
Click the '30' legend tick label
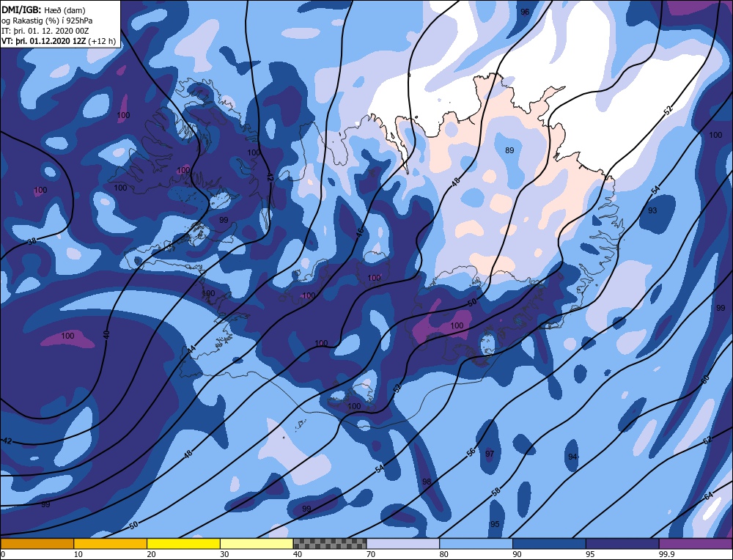pos(224,554)
